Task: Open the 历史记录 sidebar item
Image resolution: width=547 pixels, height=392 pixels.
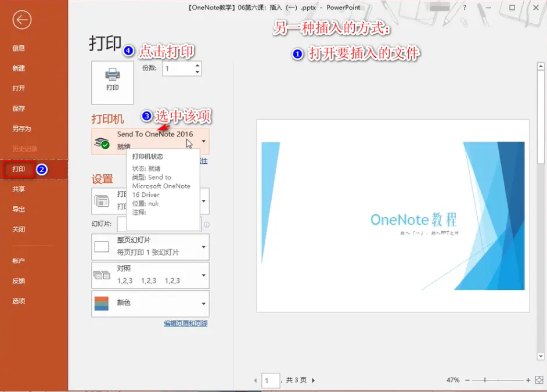Action: coord(25,149)
